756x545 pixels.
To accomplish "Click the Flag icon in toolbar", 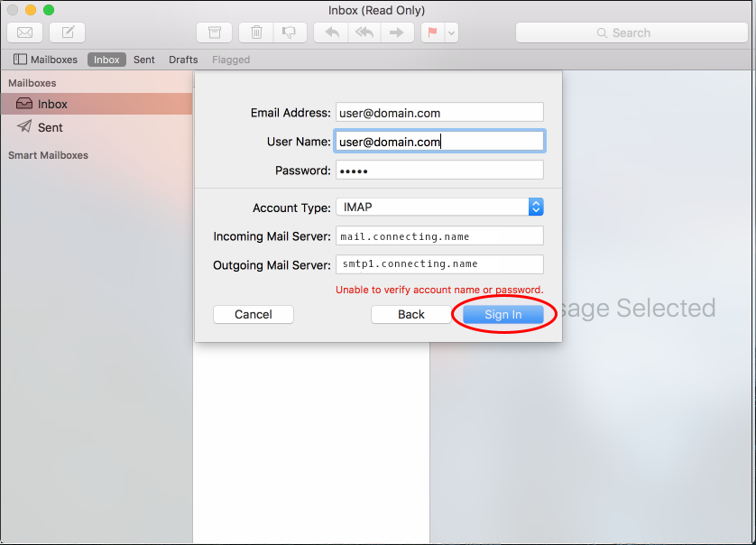I will point(432,32).
